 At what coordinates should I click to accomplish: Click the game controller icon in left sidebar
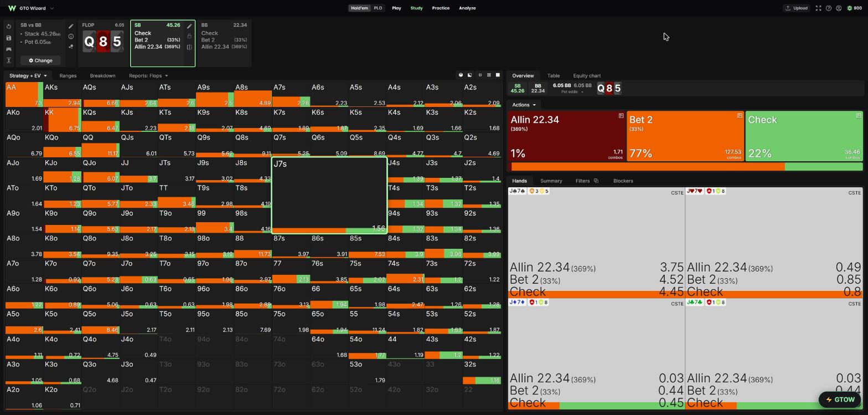click(x=9, y=49)
